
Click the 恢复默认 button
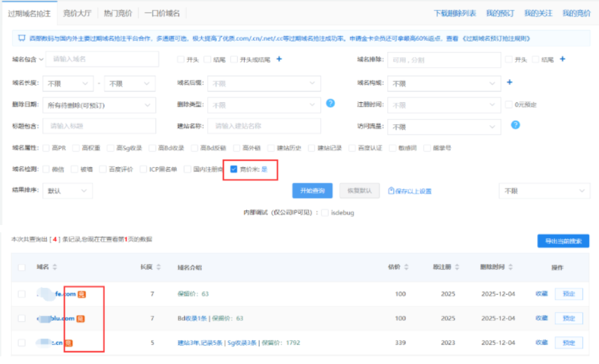tap(359, 191)
